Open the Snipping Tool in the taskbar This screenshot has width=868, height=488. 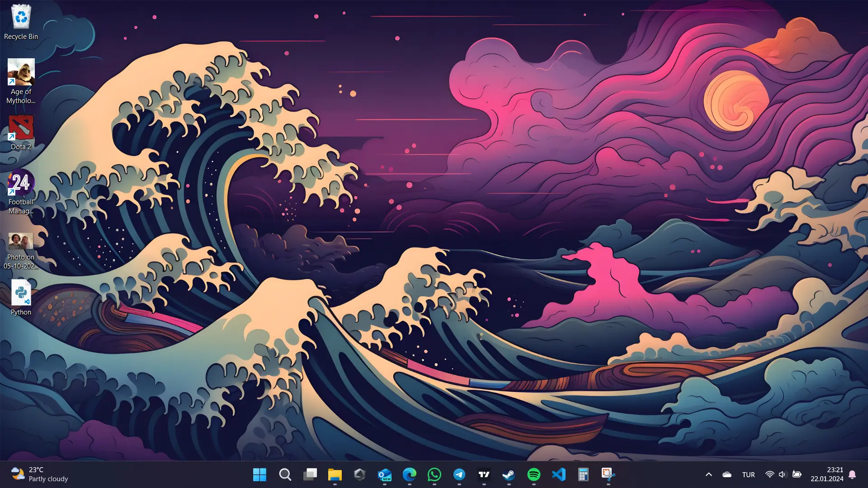(609, 474)
